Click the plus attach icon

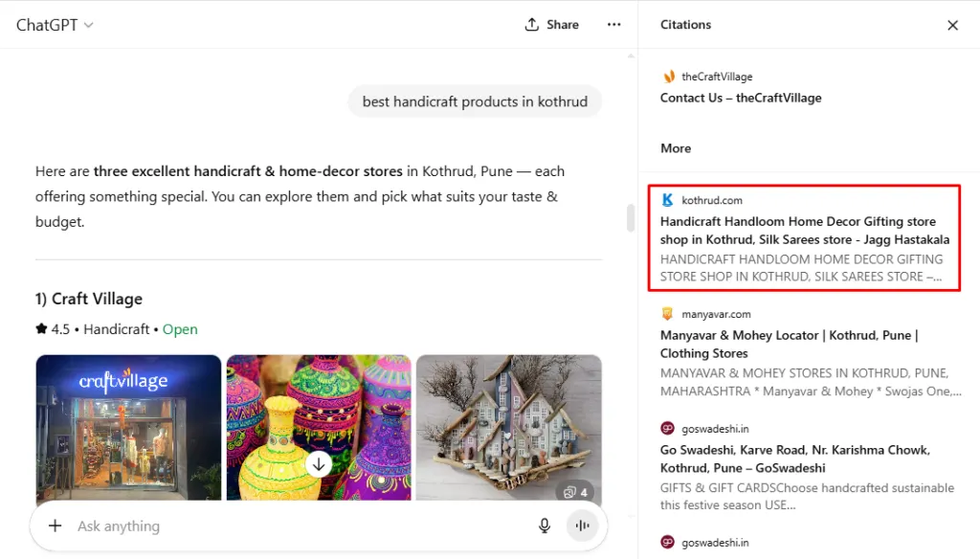(x=56, y=525)
